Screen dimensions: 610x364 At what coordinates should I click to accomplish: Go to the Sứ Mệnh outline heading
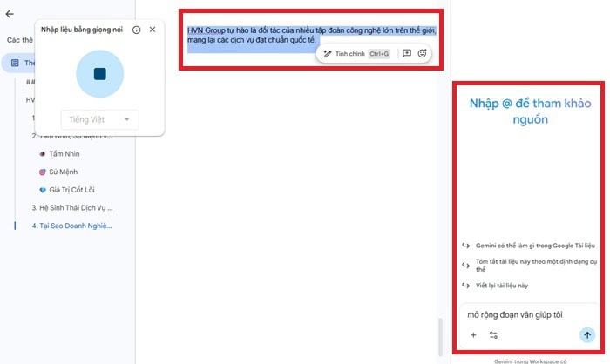pos(63,172)
